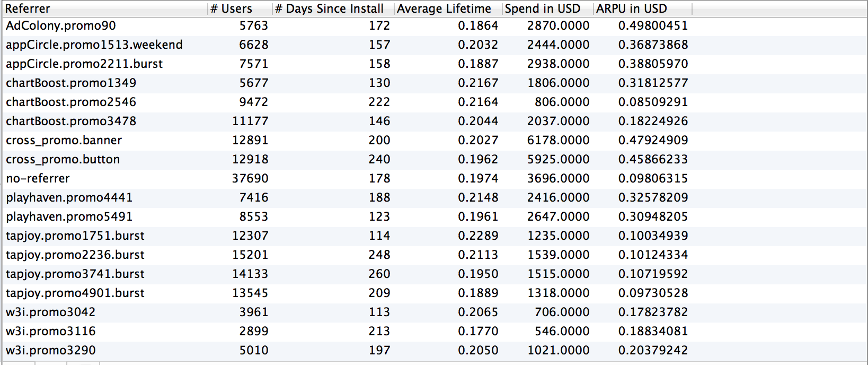
Task: Click the spend value 2647.0000
Action: [x=558, y=216]
